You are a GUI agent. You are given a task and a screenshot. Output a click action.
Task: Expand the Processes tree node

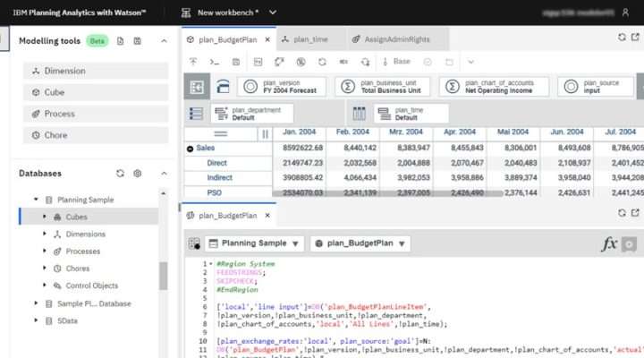[x=45, y=251]
